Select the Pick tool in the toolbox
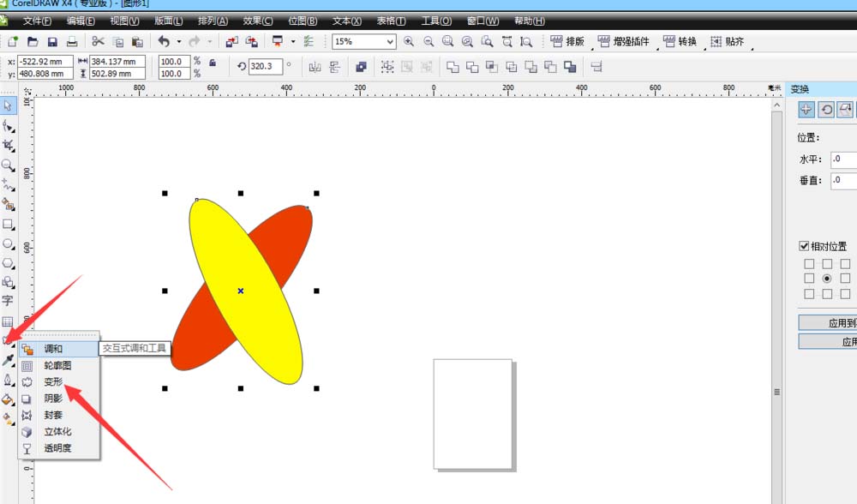This screenshot has width=857, height=504. click(x=8, y=105)
